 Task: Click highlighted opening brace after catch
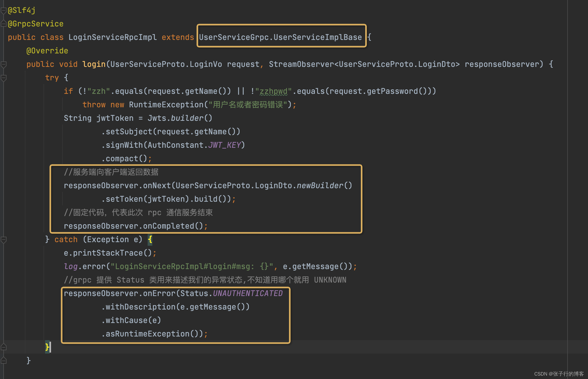pos(150,240)
